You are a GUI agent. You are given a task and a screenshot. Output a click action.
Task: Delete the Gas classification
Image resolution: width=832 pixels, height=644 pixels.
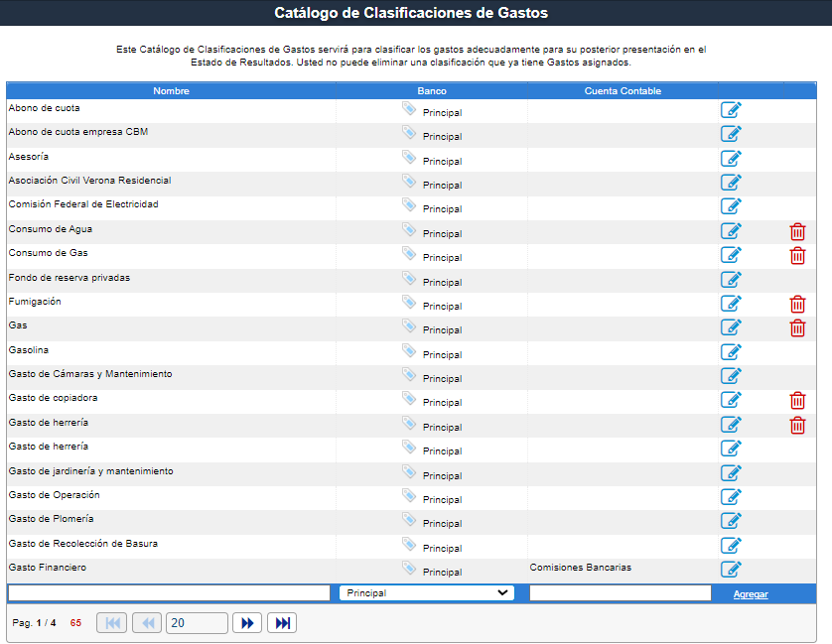pyautogui.click(x=797, y=327)
